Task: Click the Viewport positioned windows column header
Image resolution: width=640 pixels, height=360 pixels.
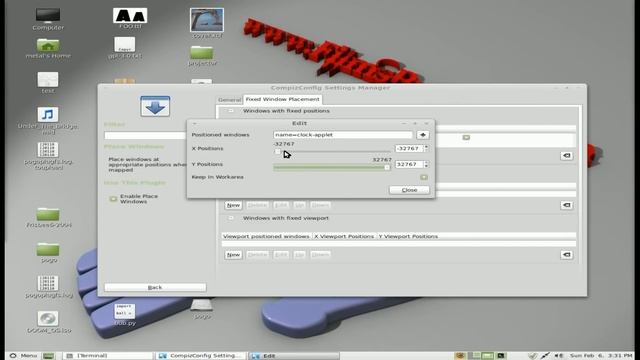Action: pos(266,236)
